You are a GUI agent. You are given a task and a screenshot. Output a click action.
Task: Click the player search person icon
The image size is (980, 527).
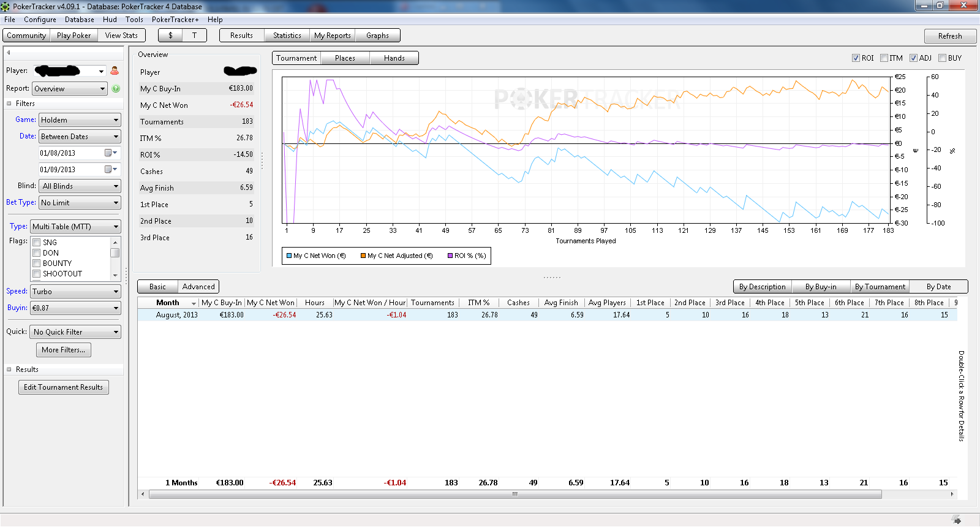pyautogui.click(x=115, y=71)
